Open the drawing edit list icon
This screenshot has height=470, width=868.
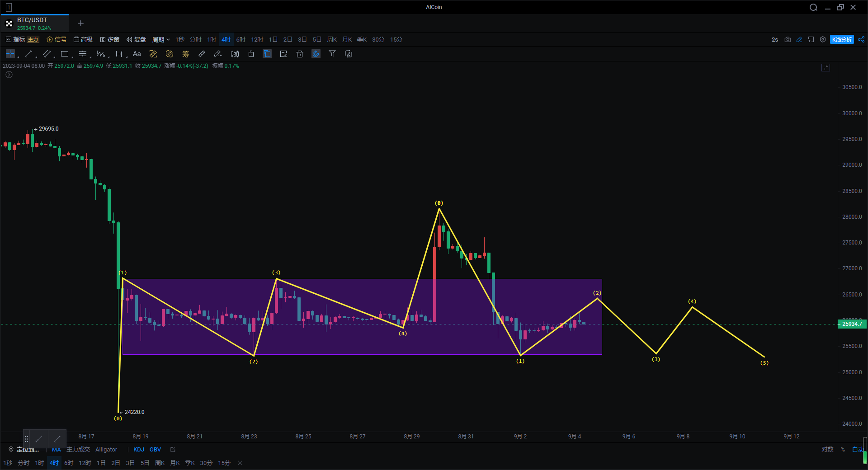tap(283, 54)
